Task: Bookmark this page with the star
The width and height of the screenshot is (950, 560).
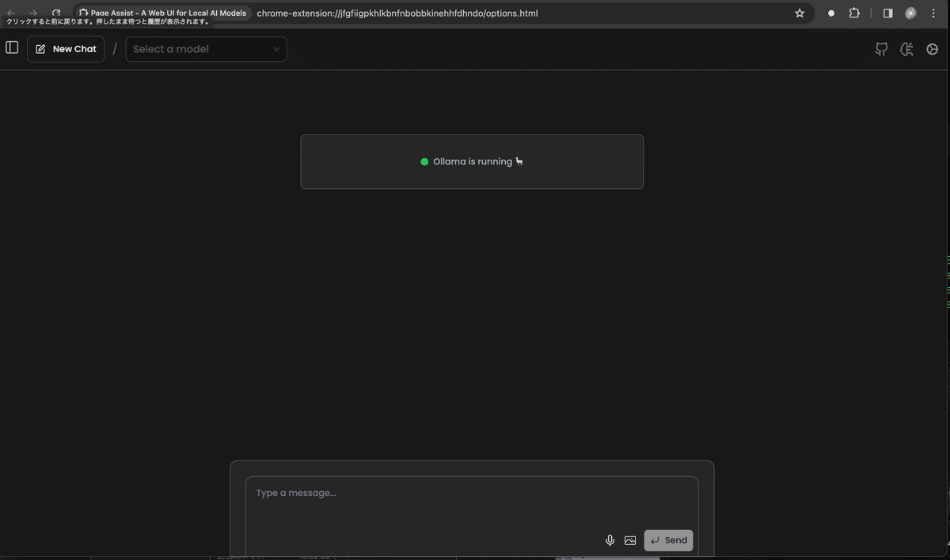Action: click(x=800, y=13)
